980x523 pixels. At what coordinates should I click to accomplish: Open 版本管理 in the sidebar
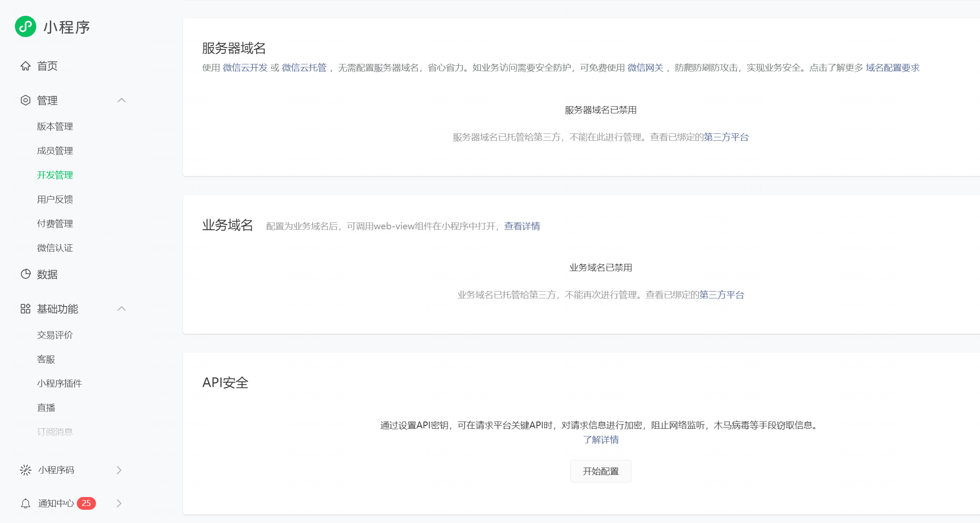[x=55, y=127]
